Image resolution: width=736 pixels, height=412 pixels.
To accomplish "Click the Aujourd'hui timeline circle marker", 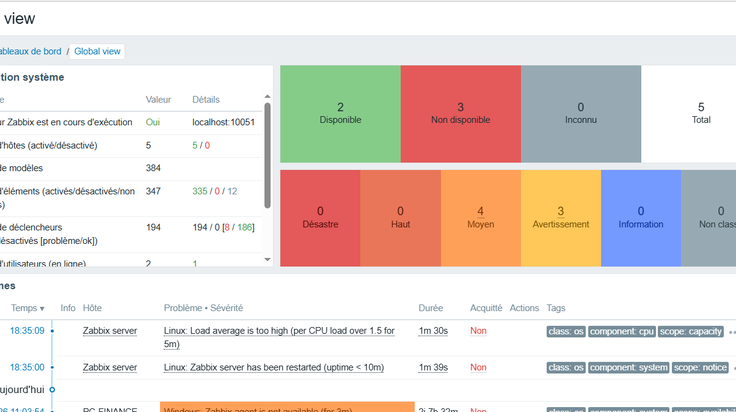I will [x=52, y=389].
